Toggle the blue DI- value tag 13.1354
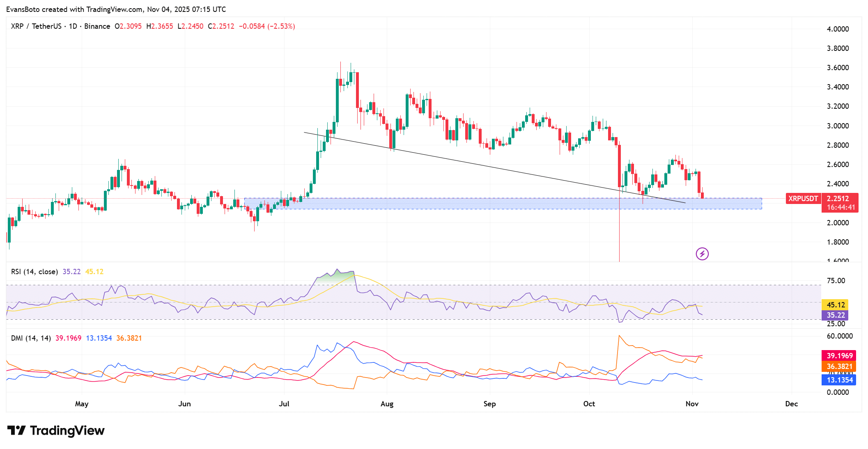 tap(840, 380)
